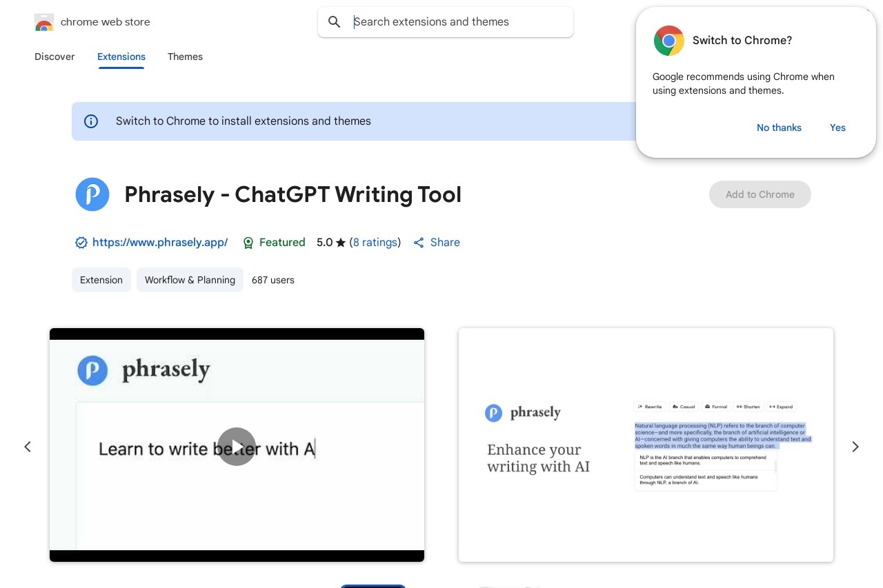Open the 'Enhance your writing with AI' screenshot
This screenshot has width=883, height=588.
[646, 445]
